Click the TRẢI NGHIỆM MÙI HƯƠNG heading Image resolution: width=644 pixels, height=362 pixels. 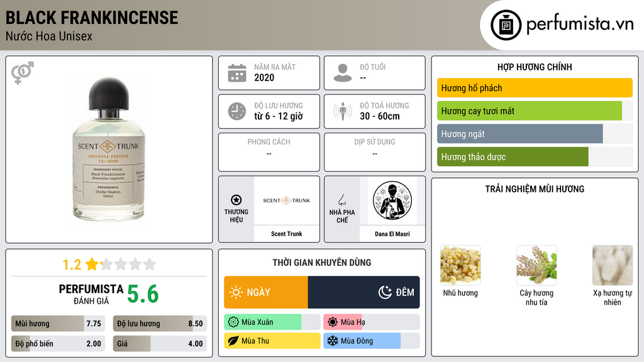535,189
